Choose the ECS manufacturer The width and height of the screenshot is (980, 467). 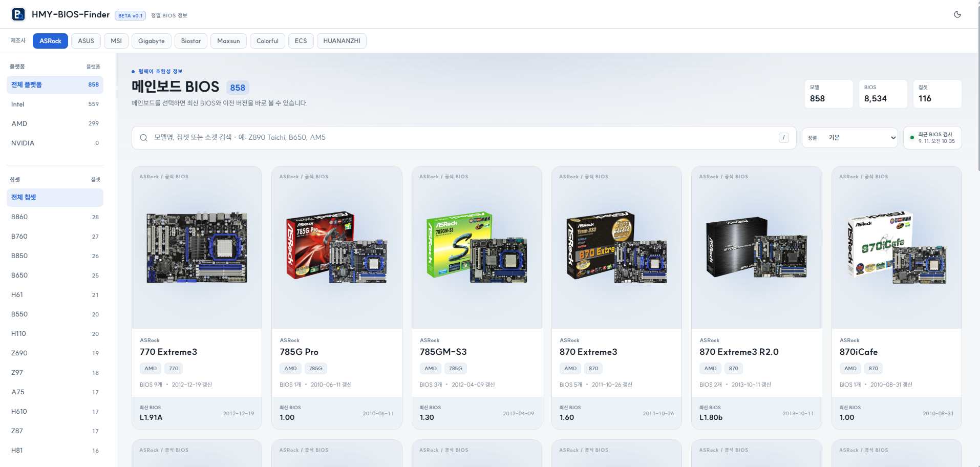[x=301, y=41]
